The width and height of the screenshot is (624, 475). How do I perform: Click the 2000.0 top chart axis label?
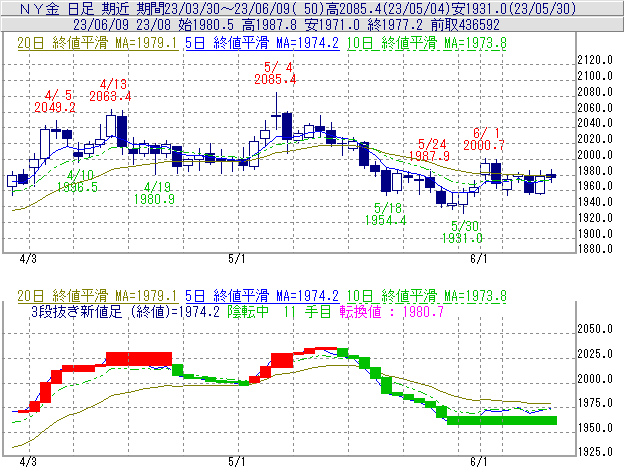[595, 155]
